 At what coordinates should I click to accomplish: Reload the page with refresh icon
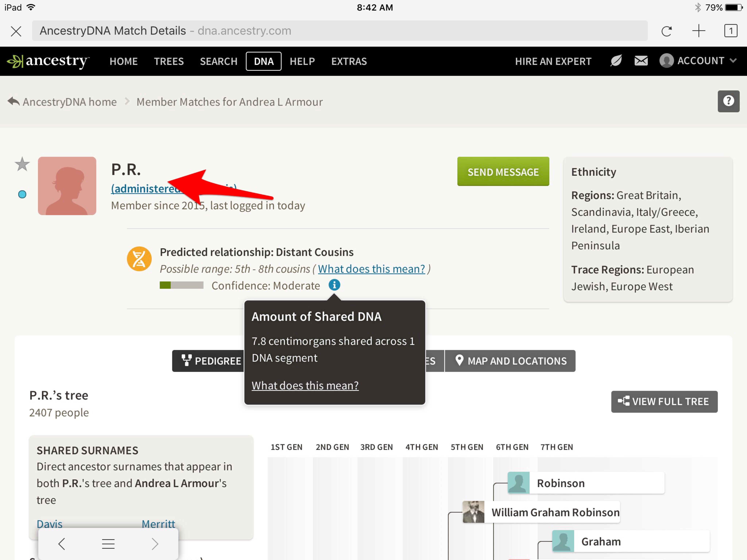click(666, 31)
